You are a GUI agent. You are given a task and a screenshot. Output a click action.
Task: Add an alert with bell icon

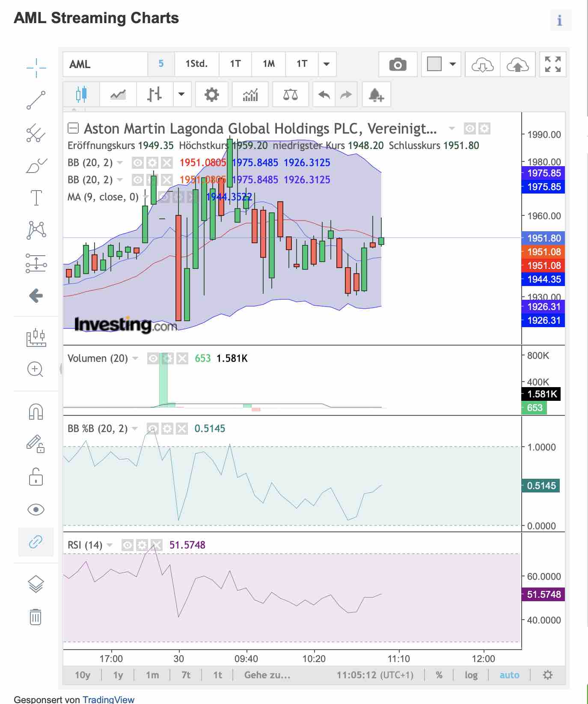tap(376, 94)
